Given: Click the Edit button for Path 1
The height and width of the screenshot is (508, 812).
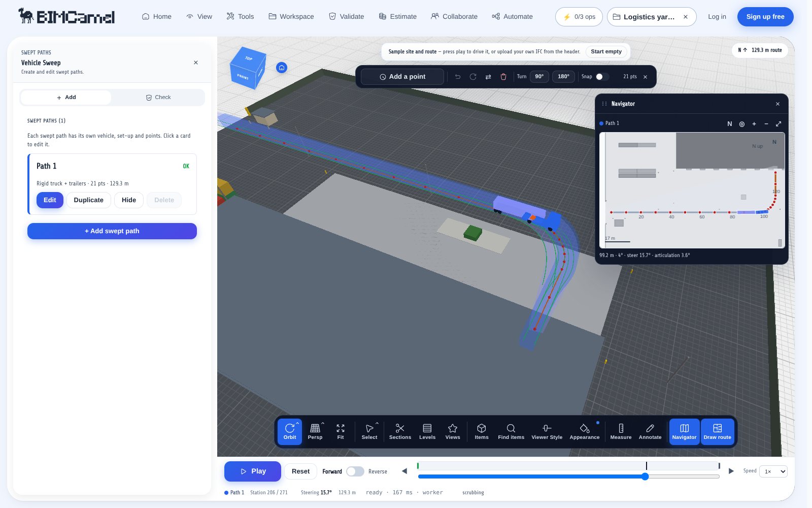Looking at the screenshot, I should [50, 200].
